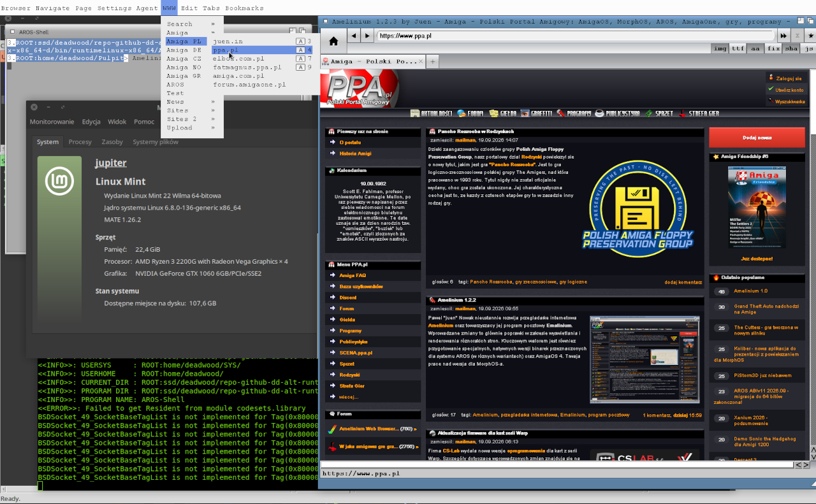Open a new browser tab with plus button
Image resolution: width=816 pixels, height=504 pixels.
433,61
